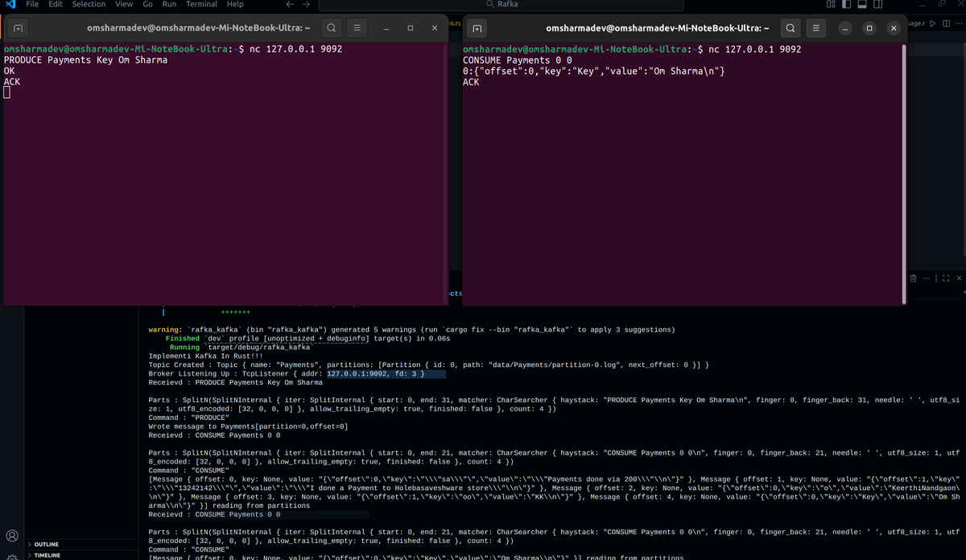Click 'PRODUCE Payments Key Om Sharma' in left terminal

coord(85,60)
